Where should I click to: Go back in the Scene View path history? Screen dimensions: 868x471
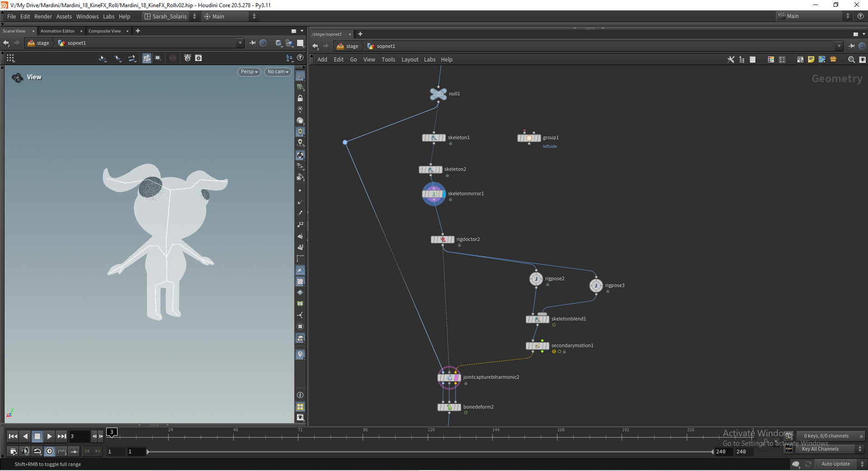pyautogui.click(x=6, y=43)
